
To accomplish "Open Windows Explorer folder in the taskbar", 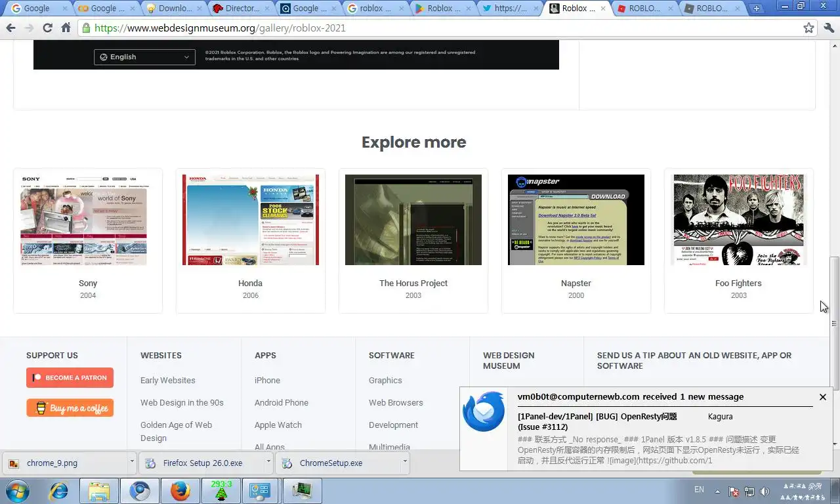I will point(99,491).
